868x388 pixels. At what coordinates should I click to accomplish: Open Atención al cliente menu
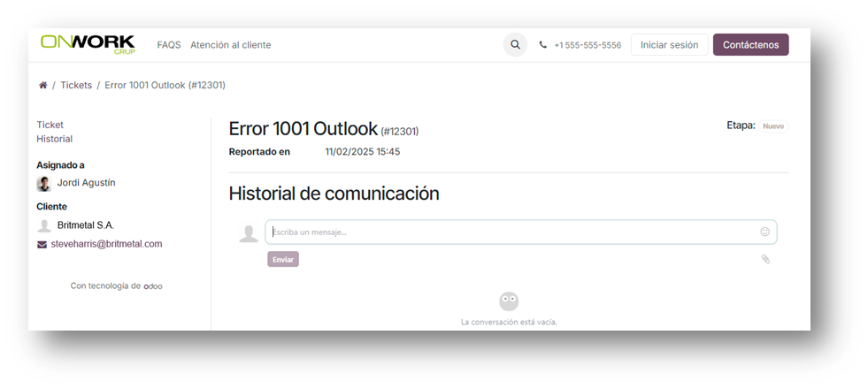(x=231, y=45)
